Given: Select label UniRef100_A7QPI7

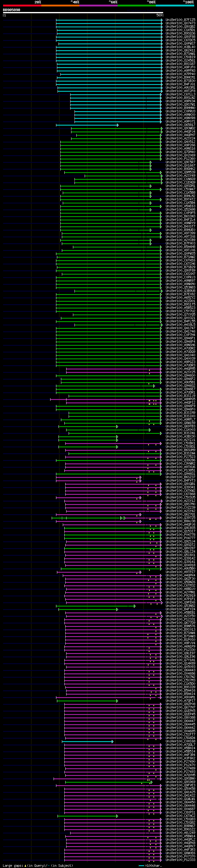Looking at the screenshot, I should [180, 700].
